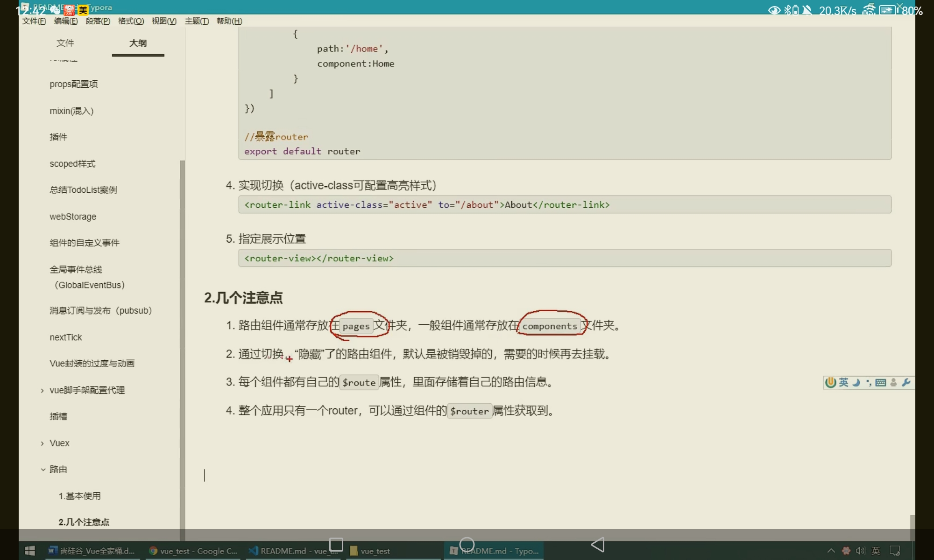Open the 格式(O) menu

[x=131, y=21]
